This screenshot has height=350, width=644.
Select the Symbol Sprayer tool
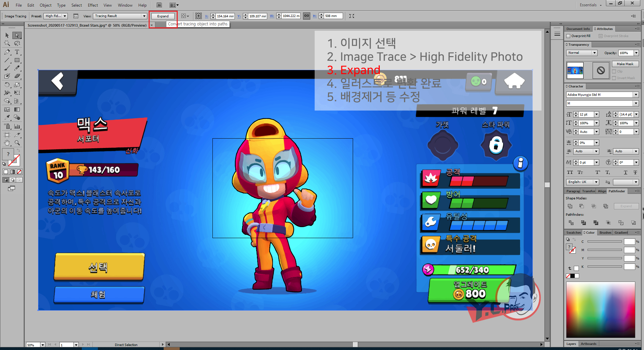pyautogui.click(x=7, y=127)
